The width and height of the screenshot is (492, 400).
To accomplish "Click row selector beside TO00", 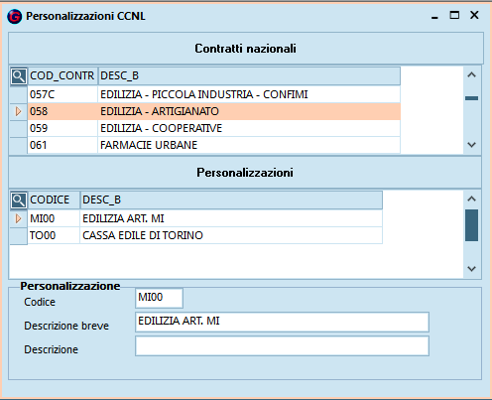I will [18, 236].
